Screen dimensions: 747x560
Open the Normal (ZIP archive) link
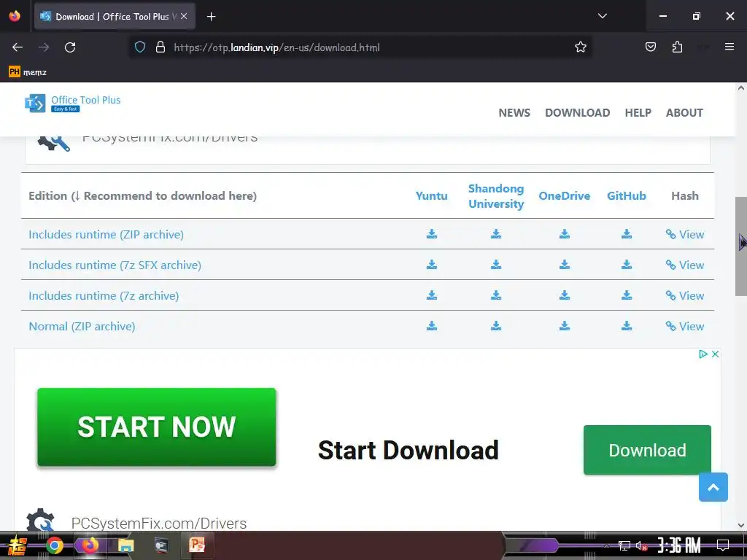(82, 326)
